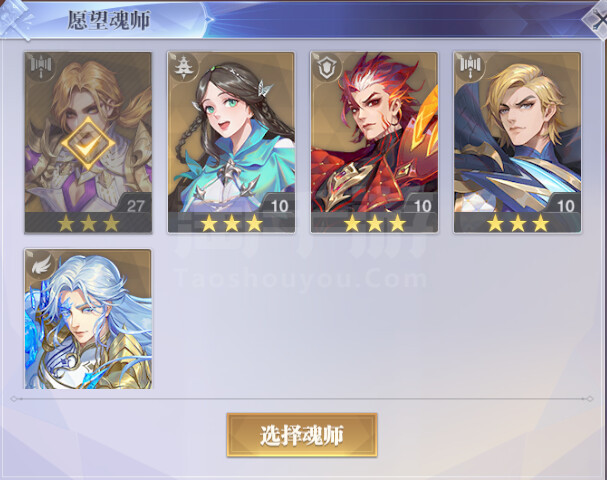Viewport: 607px width, 480px height.
Task: Select the black-haired girl in teal cloak
Action: [231, 142]
